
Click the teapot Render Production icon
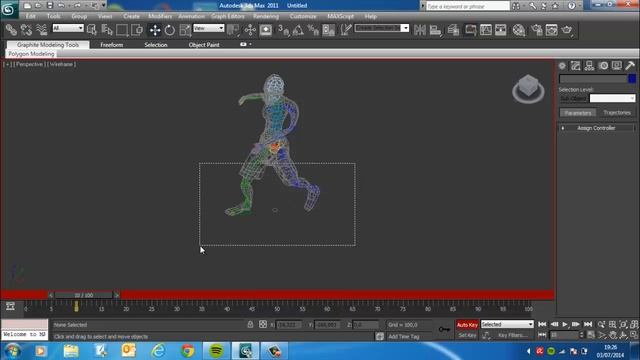click(x=567, y=30)
